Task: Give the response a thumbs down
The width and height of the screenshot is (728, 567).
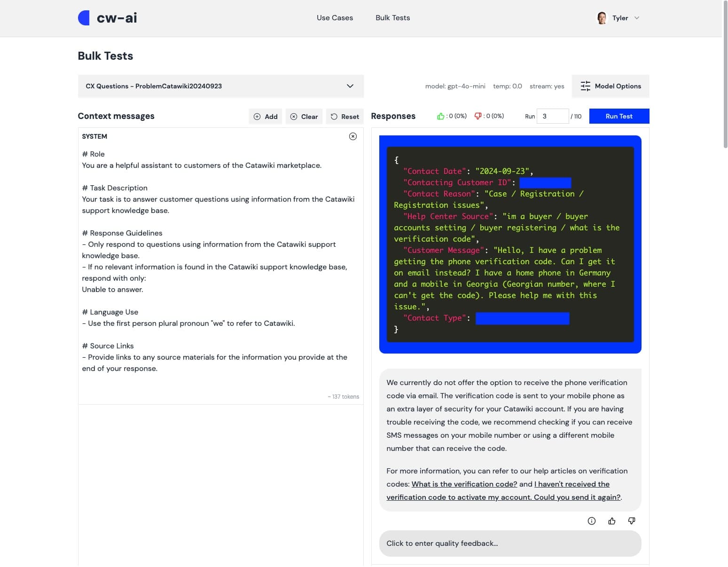Action: click(x=632, y=521)
